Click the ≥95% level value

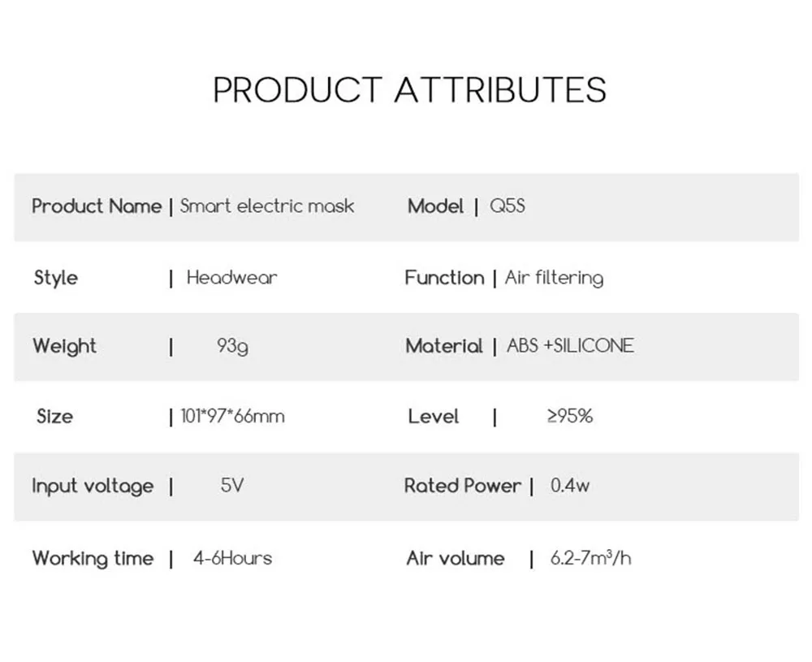(570, 416)
